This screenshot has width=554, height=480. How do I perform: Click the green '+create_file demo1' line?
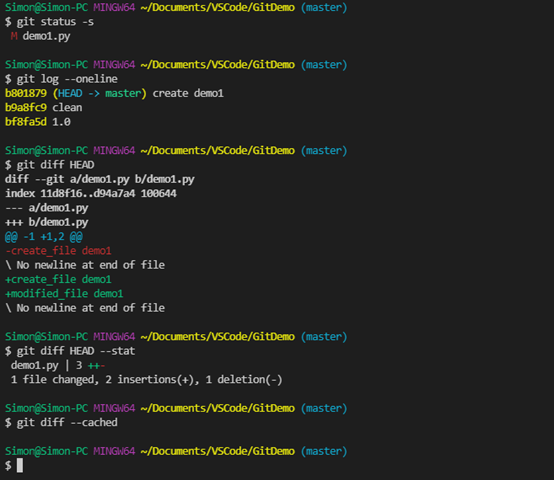tap(58, 279)
